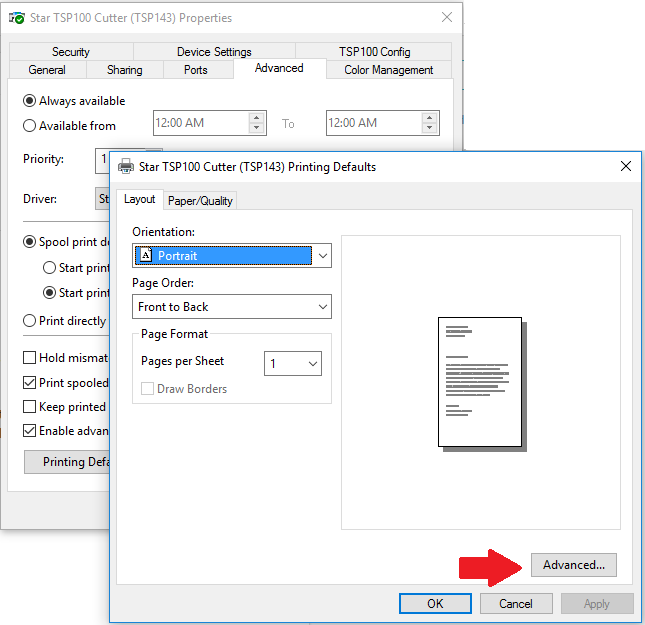Select the Available from radio button
Image resolution: width=645 pixels, height=625 pixels.
coord(29,125)
